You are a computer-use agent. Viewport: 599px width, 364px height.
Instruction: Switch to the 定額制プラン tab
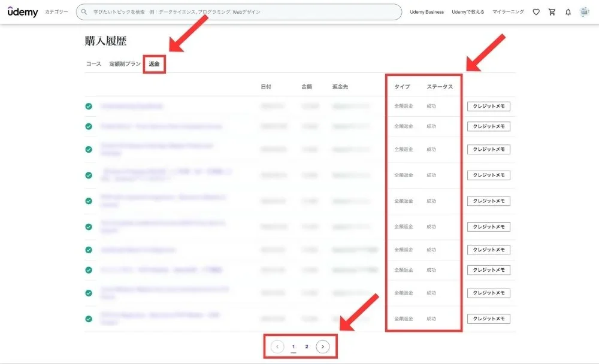coord(125,63)
